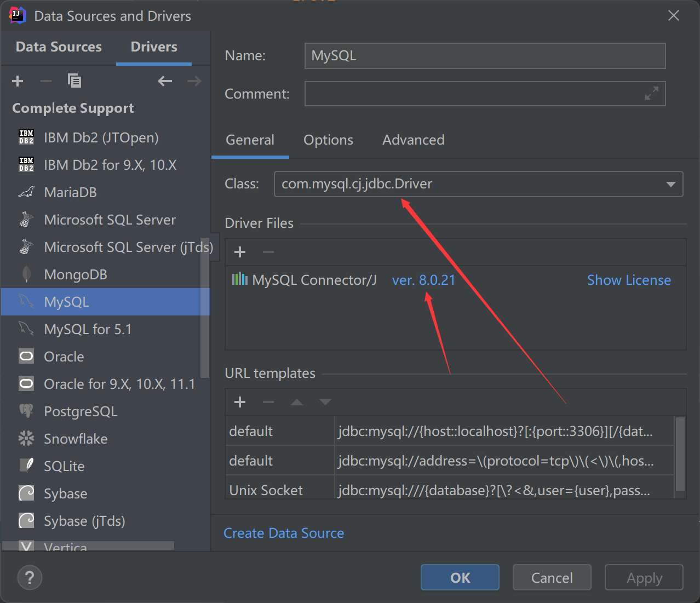The image size is (700, 603).
Task: Open the ver. 8.0.21 version selector
Action: click(x=423, y=280)
